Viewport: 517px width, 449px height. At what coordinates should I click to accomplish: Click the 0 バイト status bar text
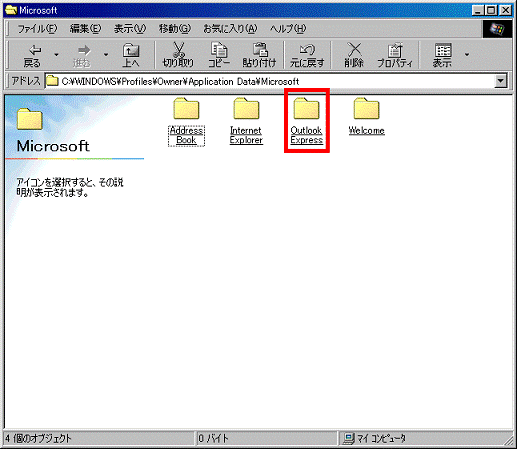coord(213,438)
